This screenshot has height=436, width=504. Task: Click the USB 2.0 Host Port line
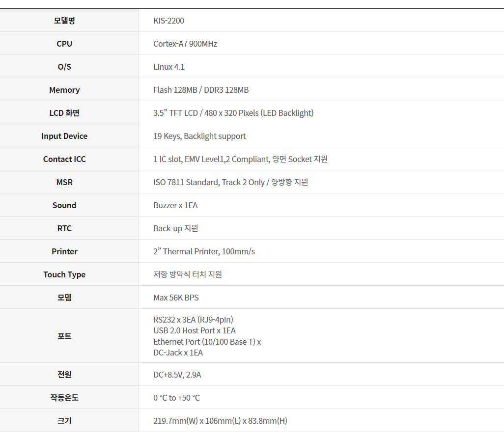pyautogui.click(x=195, y=330)
